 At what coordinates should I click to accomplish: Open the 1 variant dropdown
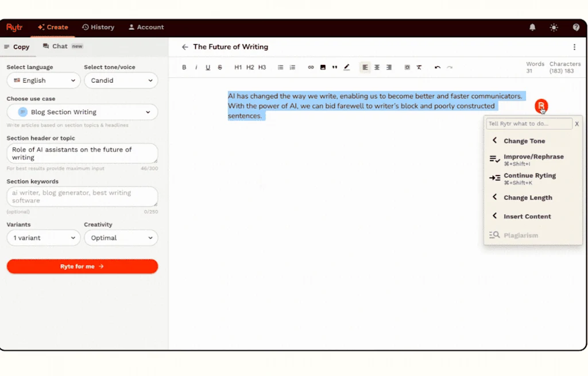pos(44,238)
